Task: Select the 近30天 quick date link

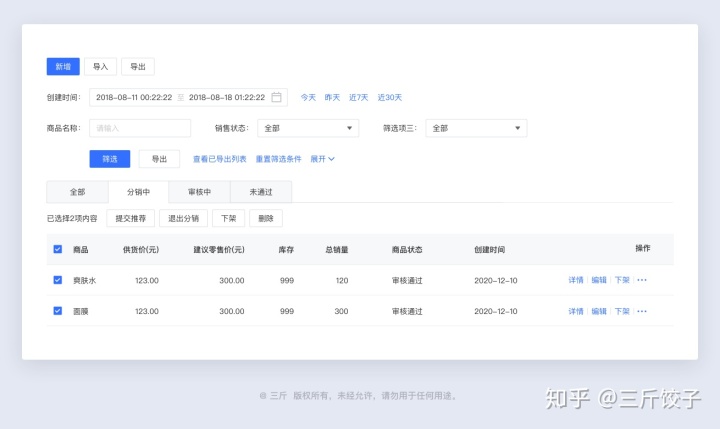Action: [390, 97]
